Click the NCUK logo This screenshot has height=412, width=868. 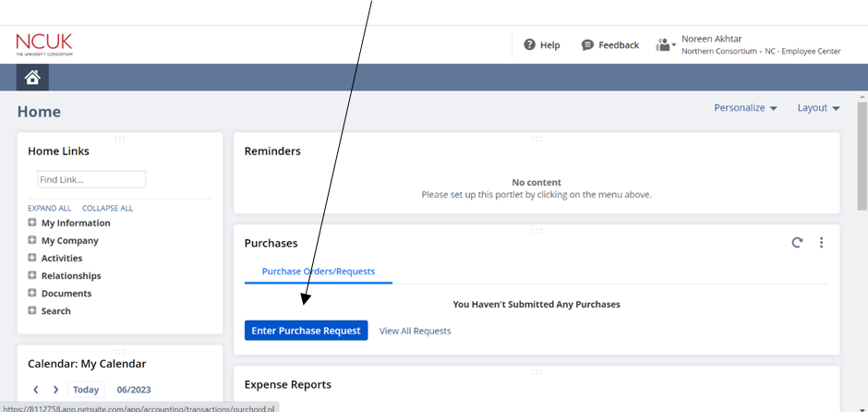(43, 43)
